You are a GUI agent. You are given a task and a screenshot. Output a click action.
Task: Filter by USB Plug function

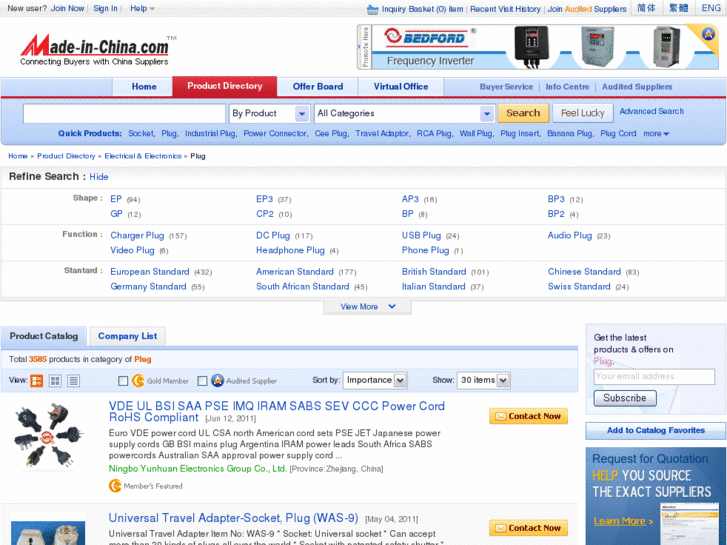pyautogui.click(x=421, y=236)
